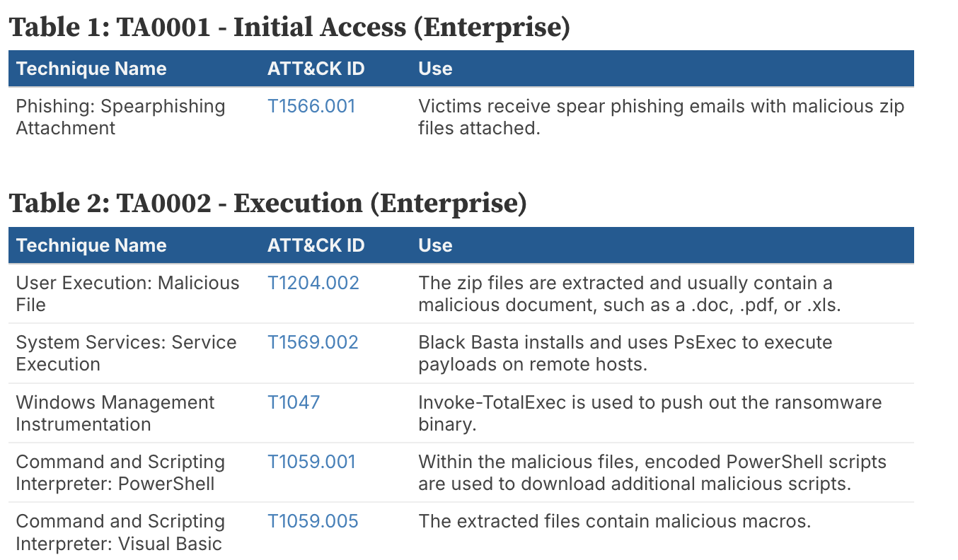Image resolution: width=958 pixels, height=560 pixels.
Task: Click Command and Scripting Interpreter: PowerShell cell
Action: pyautogui.click(x=120, y=472)
